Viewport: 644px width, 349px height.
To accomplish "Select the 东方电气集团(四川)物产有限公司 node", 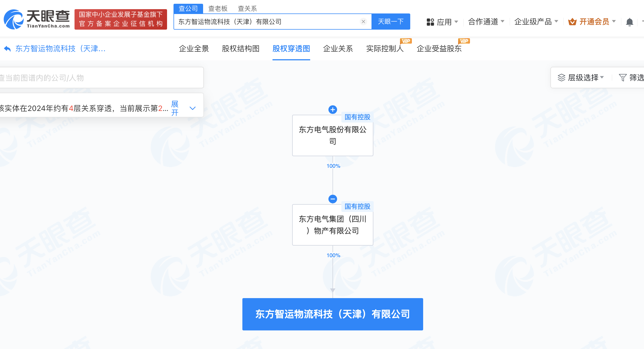I will [x=333, y=225].
